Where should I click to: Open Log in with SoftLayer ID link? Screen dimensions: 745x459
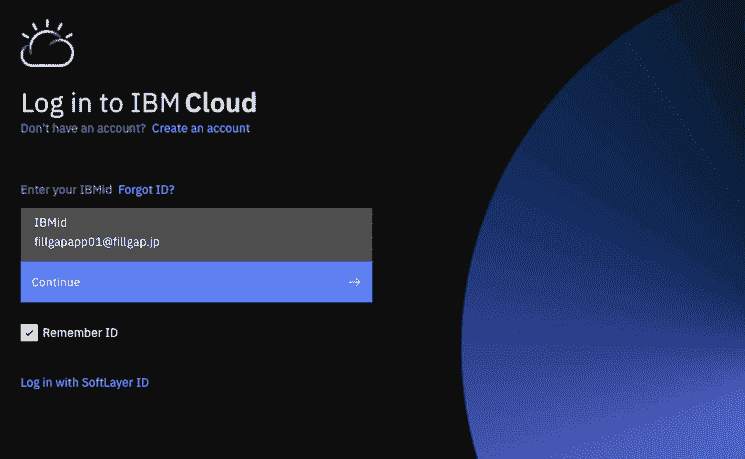[x=85, y=382]
